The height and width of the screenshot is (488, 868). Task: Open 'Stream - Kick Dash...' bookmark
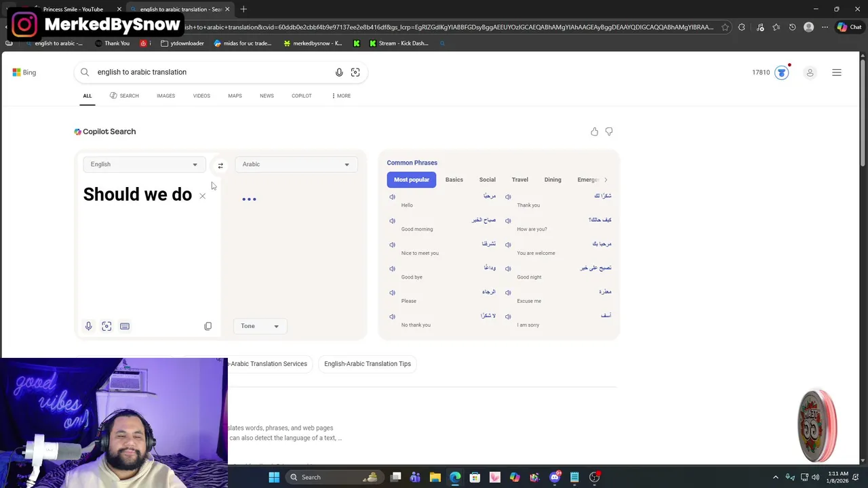(399, 43)
